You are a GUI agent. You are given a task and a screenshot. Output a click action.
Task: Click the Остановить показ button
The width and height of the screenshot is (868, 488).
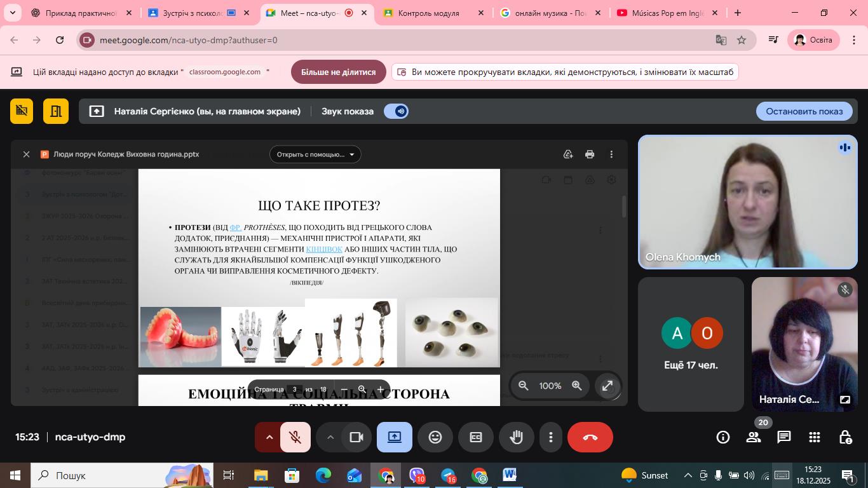[804, 111]
